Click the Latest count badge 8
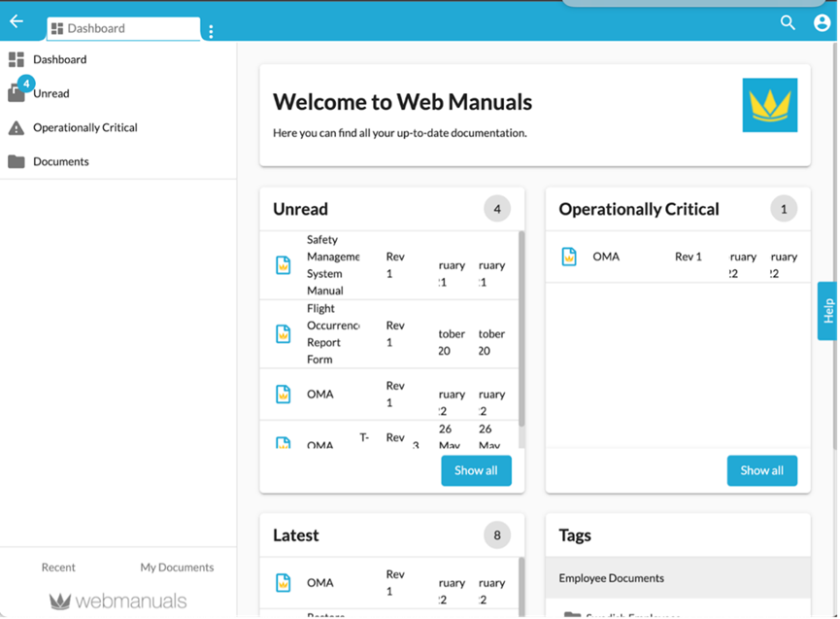Image resolution: width=840 pixels, height=619 pixels. pos(497,535)
